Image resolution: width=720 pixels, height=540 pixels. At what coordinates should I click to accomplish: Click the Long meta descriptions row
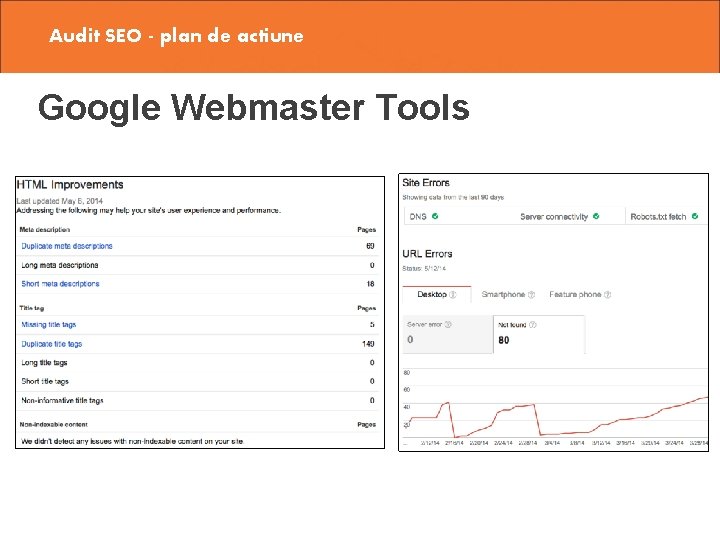click(197, 265)
